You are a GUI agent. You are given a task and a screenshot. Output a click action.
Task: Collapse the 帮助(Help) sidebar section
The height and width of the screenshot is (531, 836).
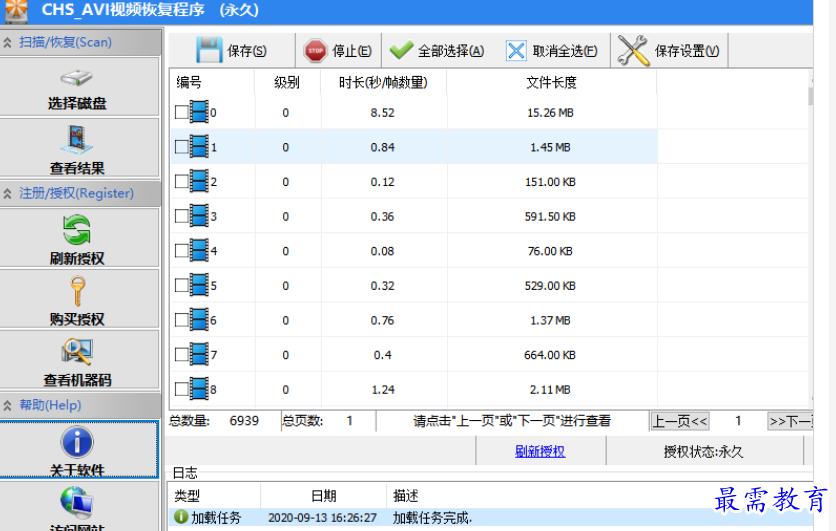pos(9,405)
